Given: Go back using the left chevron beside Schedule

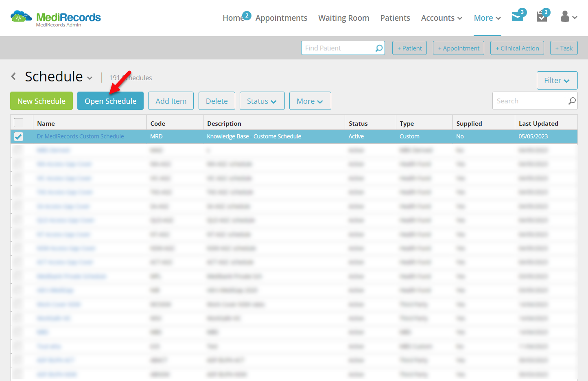Looking at the screenshot, I should tap(14, 76).
